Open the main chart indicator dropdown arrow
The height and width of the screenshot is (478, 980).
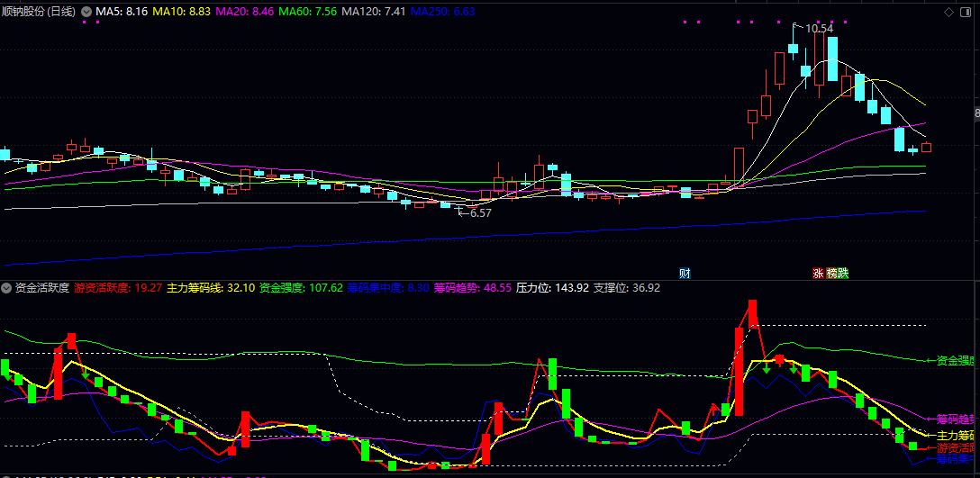click(x=86, y=11)
